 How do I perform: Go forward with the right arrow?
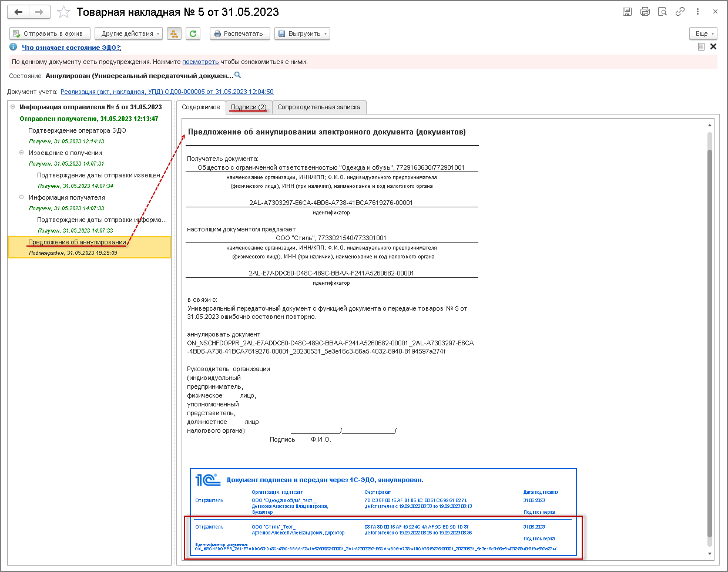pos(39,12)
